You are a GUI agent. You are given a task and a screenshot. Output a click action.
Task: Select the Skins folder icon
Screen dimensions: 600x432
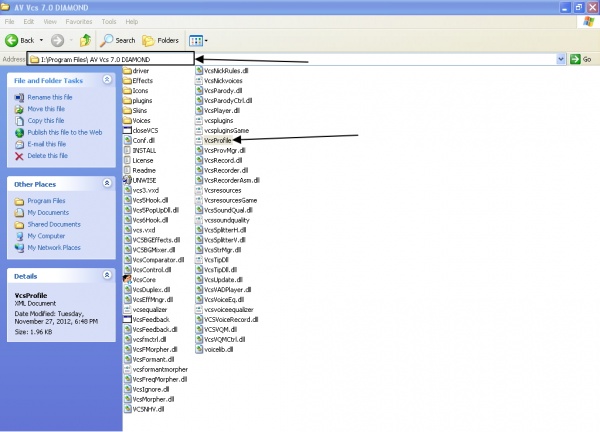coord(127,111)
